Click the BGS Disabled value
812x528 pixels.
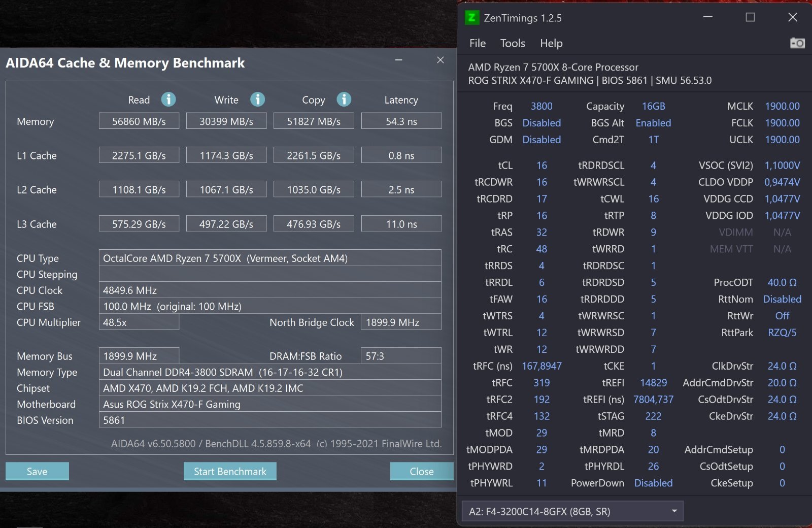(542, 123)
